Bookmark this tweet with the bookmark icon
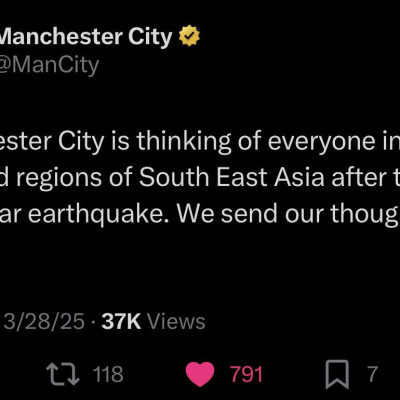 pos(337,374)
